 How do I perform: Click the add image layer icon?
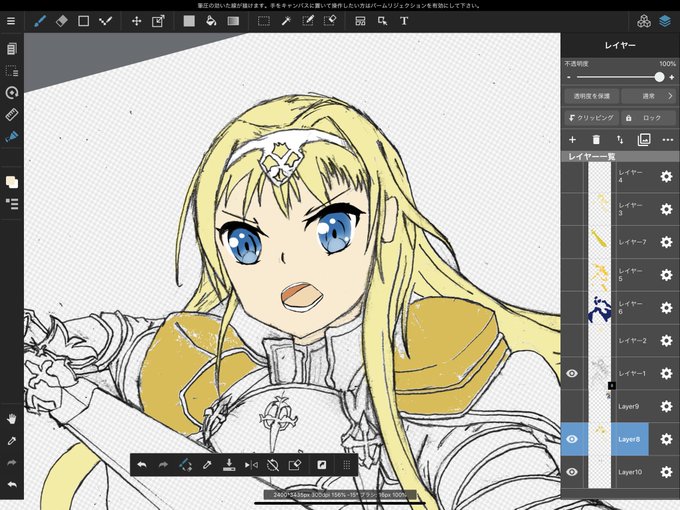pos(644,139)
